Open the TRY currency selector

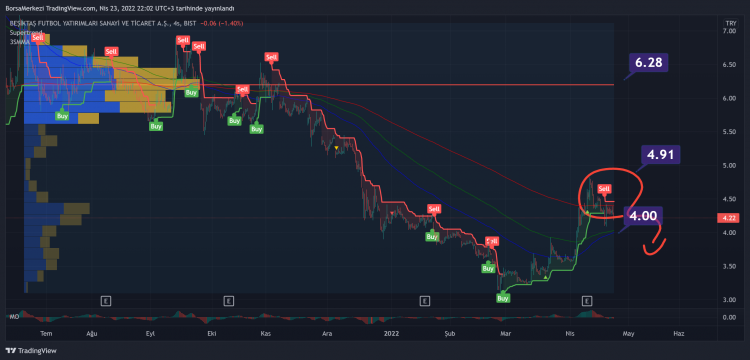(x=730, y=23)
